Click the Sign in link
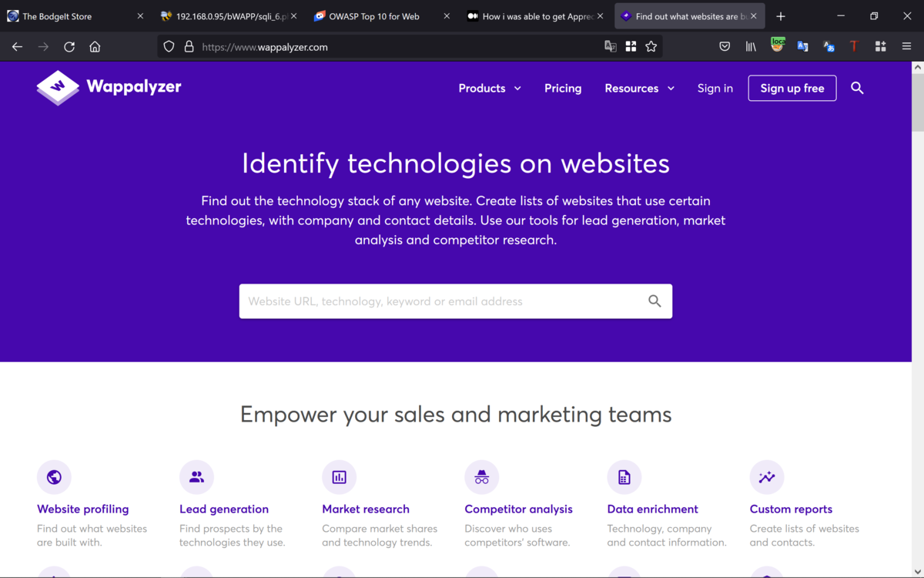Image resolution: width=924 pixels, height=578 pixels. click(x=715, y=89)
